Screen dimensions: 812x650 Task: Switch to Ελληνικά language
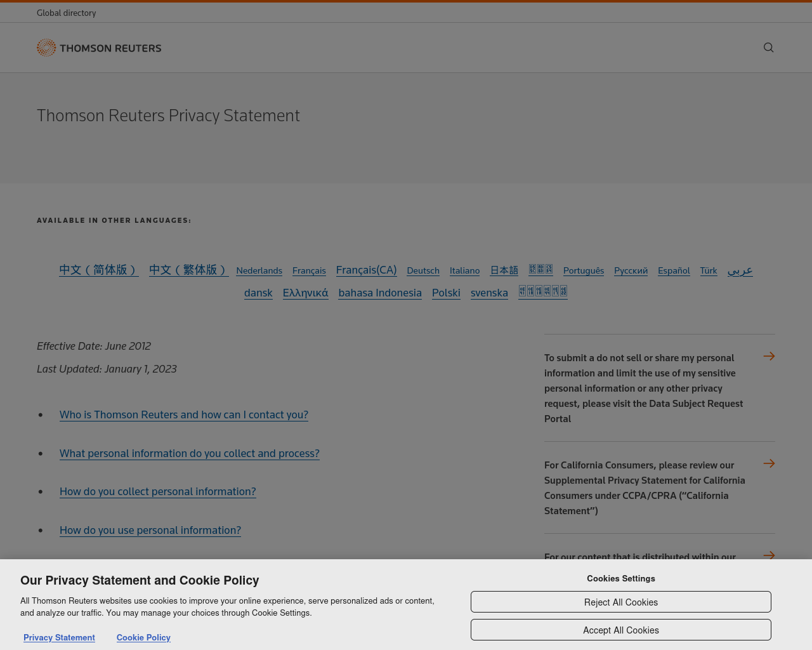click(306, 293)
